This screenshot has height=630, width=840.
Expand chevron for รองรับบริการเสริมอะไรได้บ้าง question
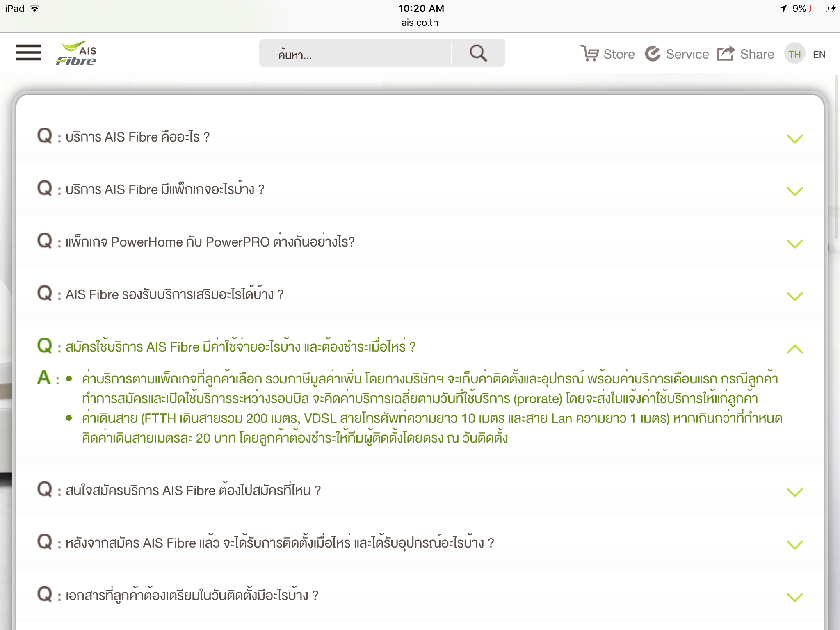[795, 296]
